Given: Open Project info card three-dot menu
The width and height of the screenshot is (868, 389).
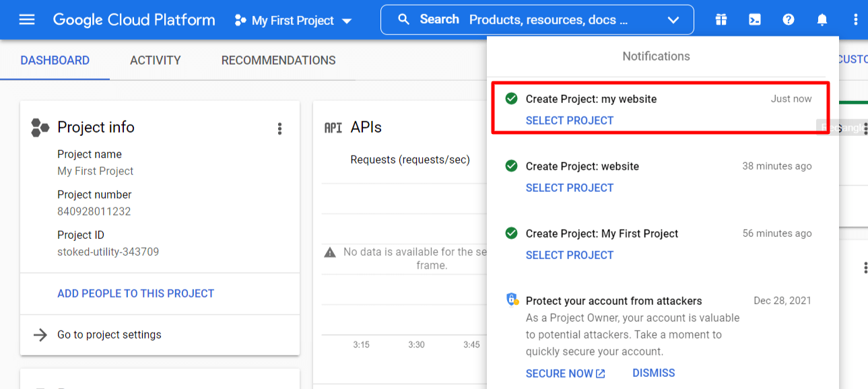Looking at the screenshot, I should [280, 129].
